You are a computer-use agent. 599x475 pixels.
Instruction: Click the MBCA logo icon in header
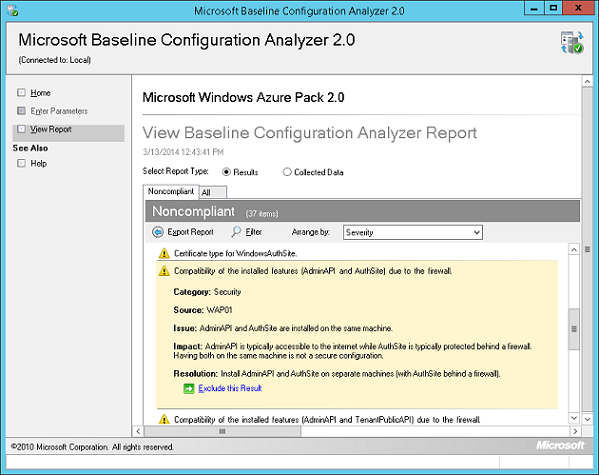[x=572, y=42]
